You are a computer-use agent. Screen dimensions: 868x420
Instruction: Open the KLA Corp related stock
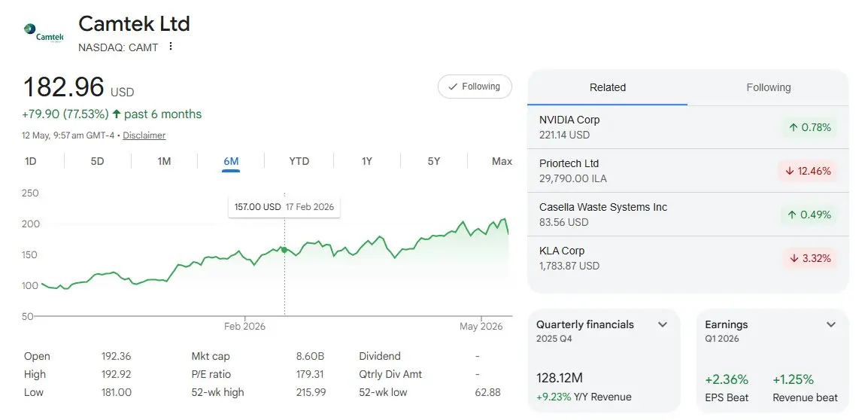click(x=687, y=258)
